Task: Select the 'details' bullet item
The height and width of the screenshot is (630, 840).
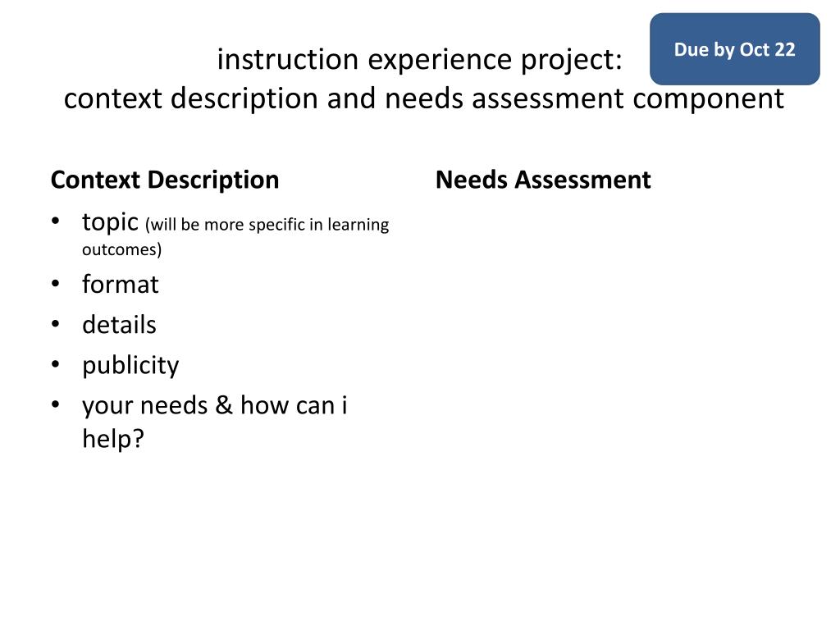Action: click(x=119, y=325)
